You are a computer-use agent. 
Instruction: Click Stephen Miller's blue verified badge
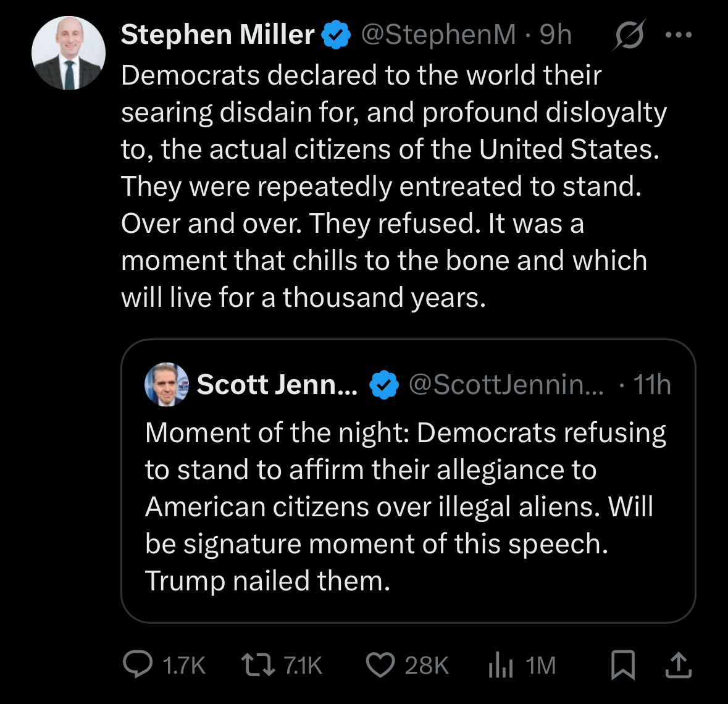click(x=337, y=35)
